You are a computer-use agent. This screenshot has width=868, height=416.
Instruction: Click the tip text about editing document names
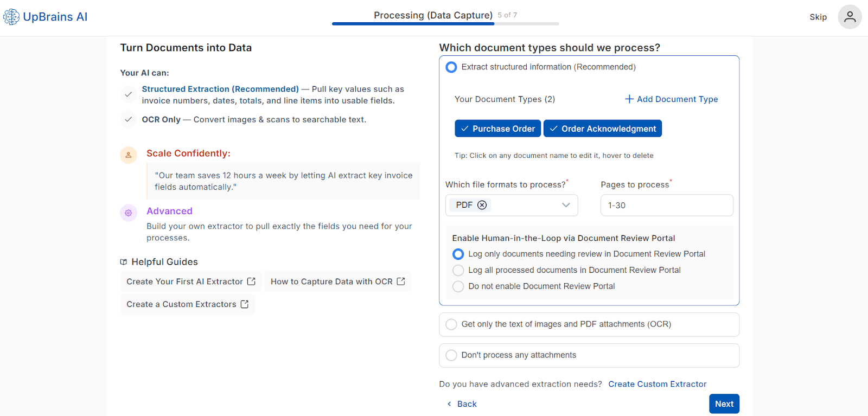pos(554,156)
